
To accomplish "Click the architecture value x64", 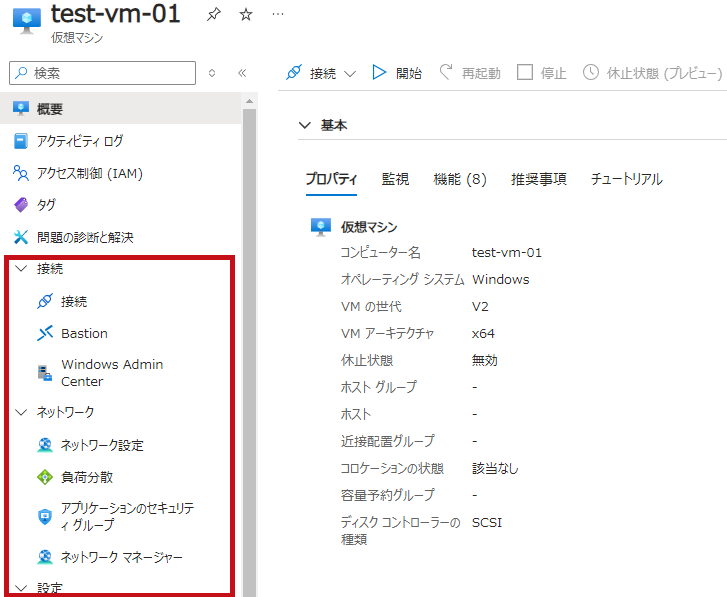I will click(x=483, y=333).
